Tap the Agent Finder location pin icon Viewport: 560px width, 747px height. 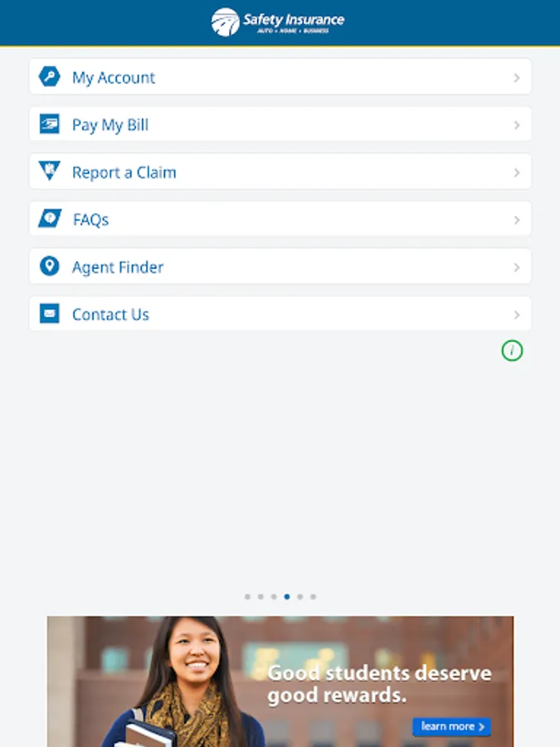coord(49,266)
